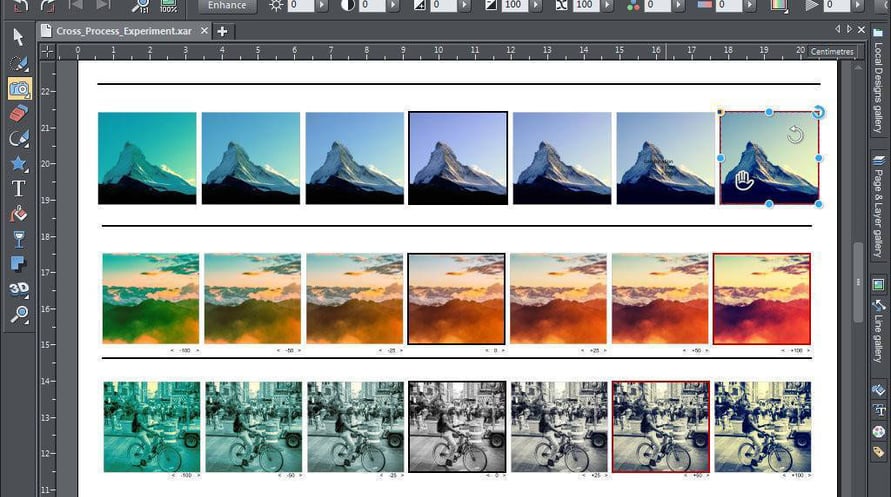The height and width of the screenshot is (497, 891).
Task: Open the contrast value slider arrow
Action: point(393,6)
